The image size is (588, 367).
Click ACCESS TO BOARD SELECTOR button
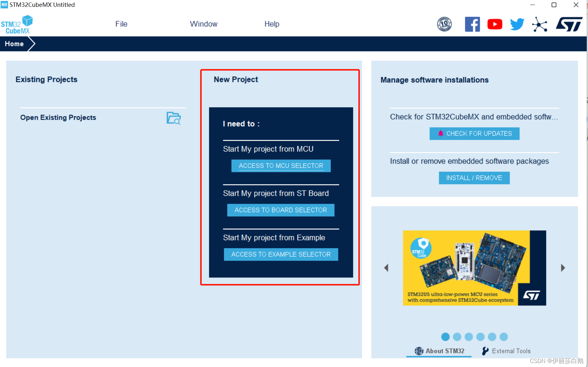pyautogui.click(x=281, y=210)
